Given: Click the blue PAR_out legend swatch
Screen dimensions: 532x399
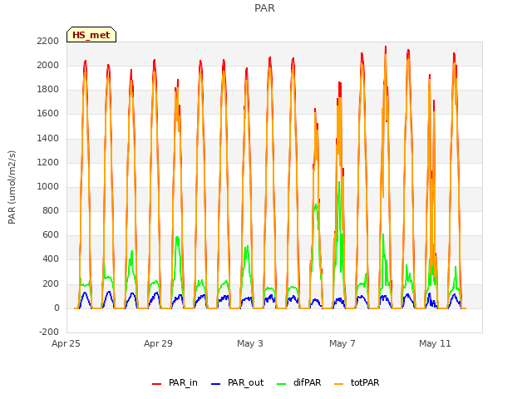Looking at the screenshot, I should click(215, 384).
